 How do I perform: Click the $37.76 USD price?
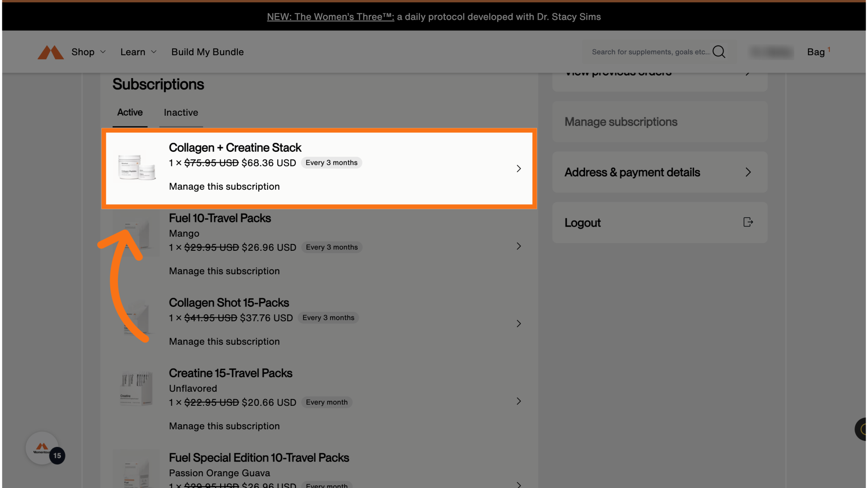tap(267, 318)
